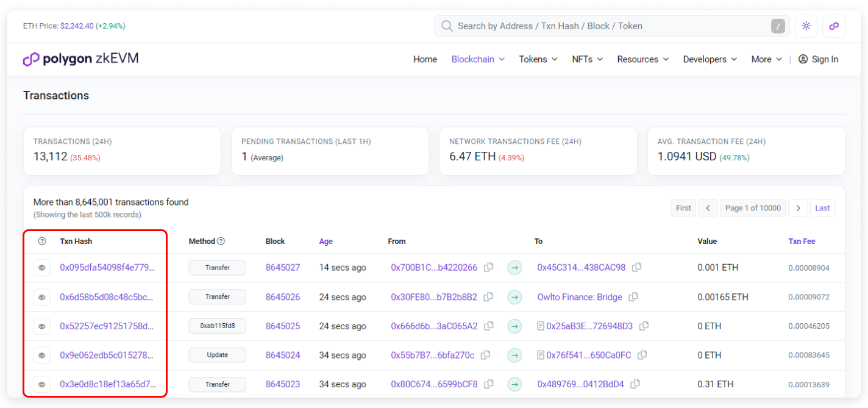
Task: Click the Polygon zkEVM logo
Action: 81,59
